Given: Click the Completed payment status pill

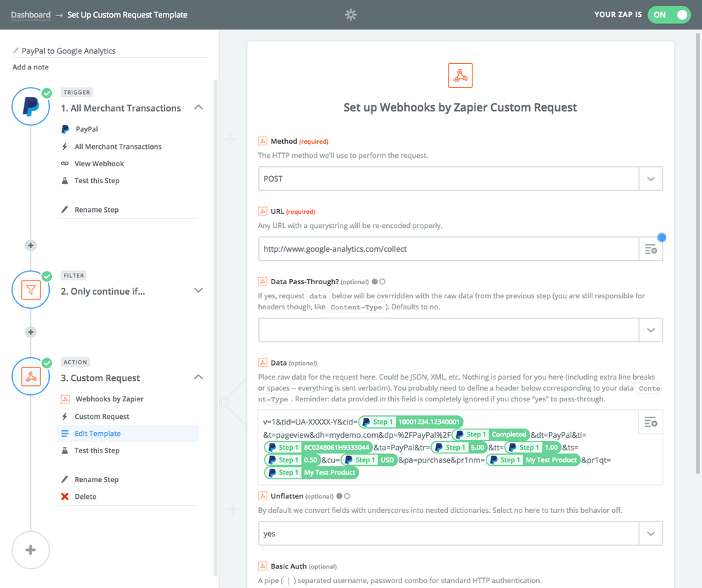Looking at the screenshot, I should click(490, 434).
